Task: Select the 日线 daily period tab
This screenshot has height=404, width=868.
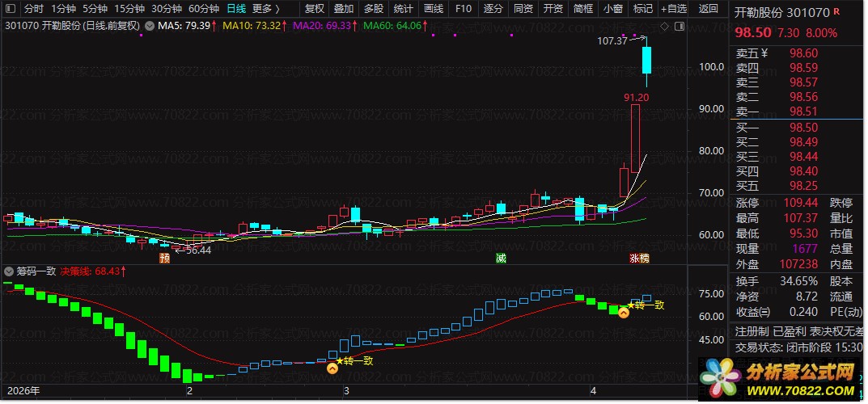Action: pos(236,9)
